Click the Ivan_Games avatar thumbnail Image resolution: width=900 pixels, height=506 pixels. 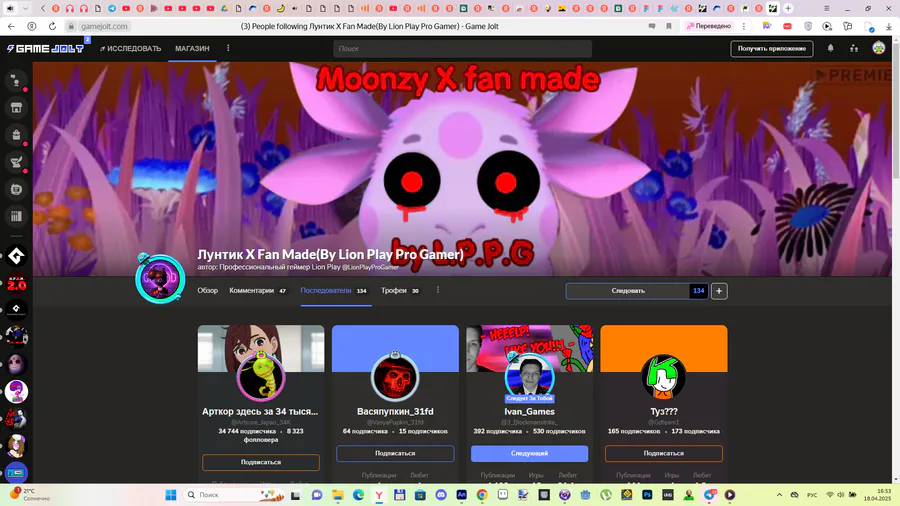pyautogui.click(x=529, y=376)
